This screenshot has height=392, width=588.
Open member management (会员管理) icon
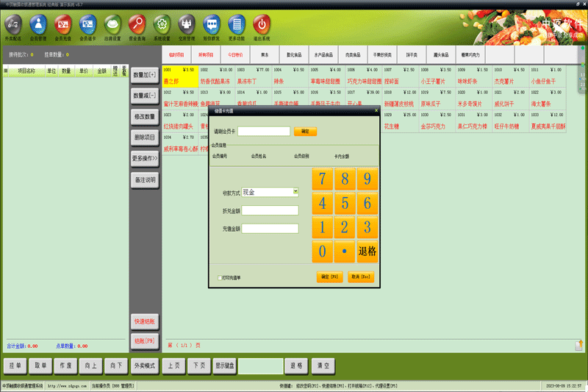tap(38, 25)
